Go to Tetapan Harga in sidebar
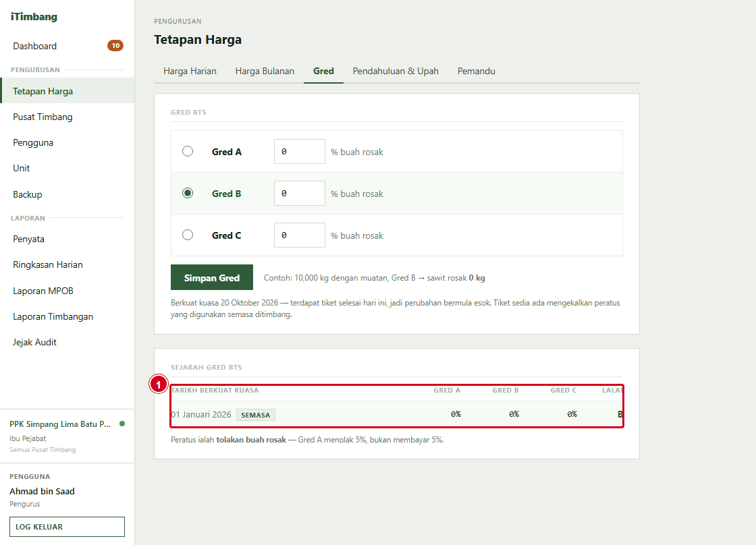This screenshot has height=545, width=756. pos(67,90)
